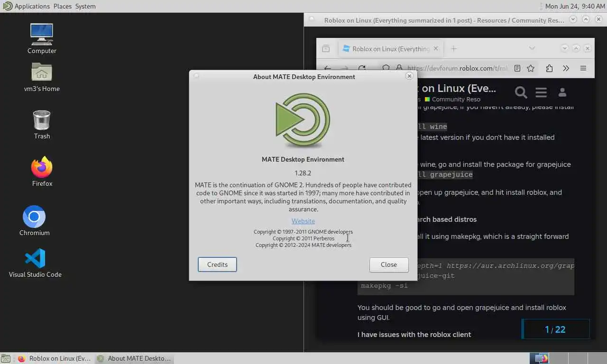The width and height of the screenshot is (607, 364).
Task: Open vm3's Home folder icon
Action: click(42, 77)
